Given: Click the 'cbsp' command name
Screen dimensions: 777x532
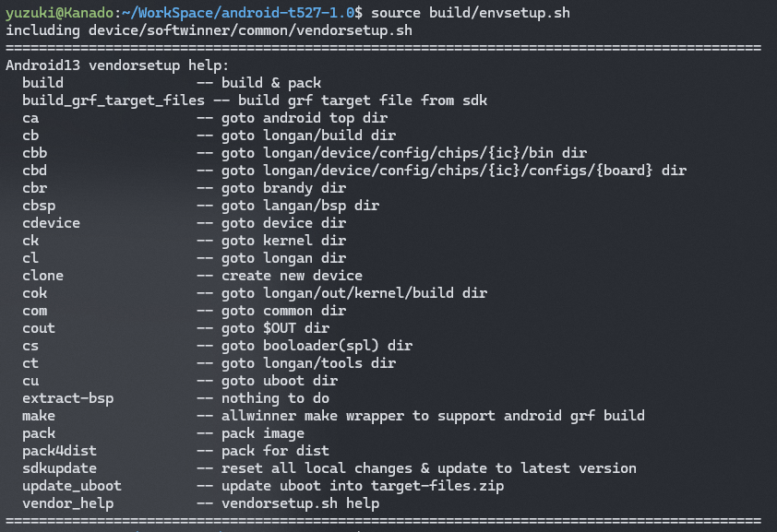Looking at the screenshot, I should click(x=40, y=206).
